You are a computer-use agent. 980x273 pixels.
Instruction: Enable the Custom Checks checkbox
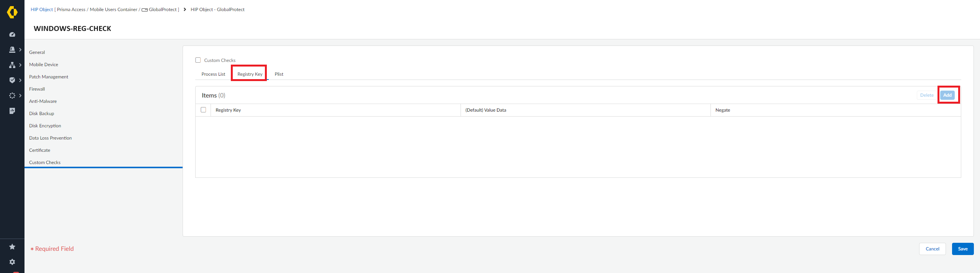(x=198, y=60)
